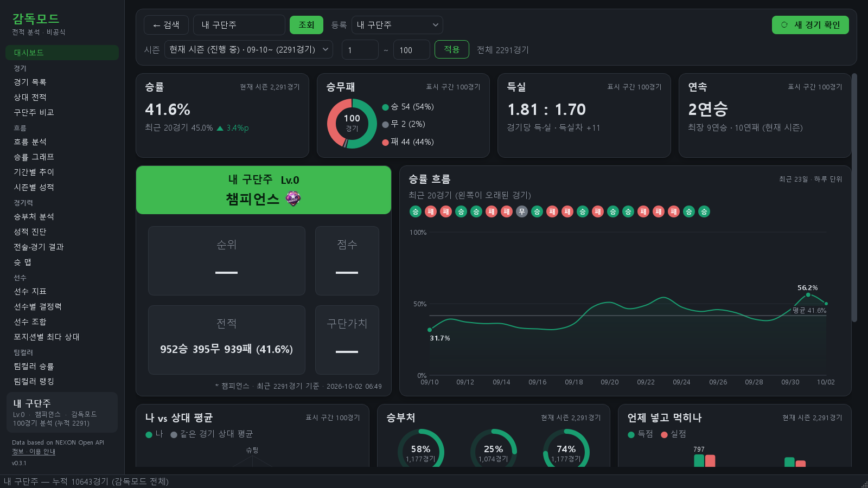Screen dimensions: 868x488
Task: Click the 100 경기 donut chart
Action: pos(352,124)
